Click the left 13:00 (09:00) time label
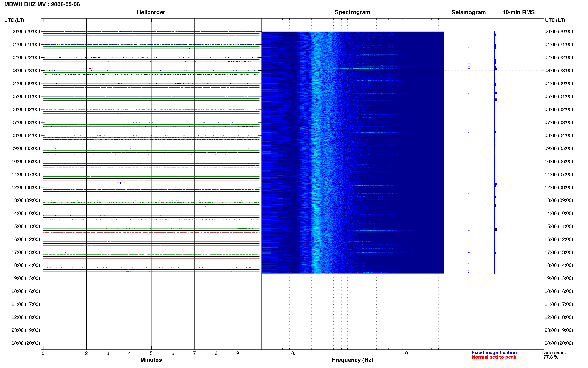The image size is (588, 368). (26, 200)
